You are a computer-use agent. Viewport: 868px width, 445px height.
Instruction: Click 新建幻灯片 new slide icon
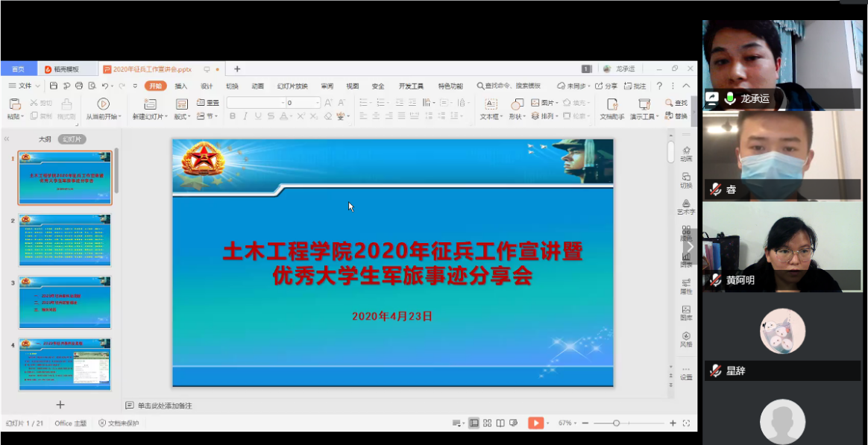click(149, 104)
